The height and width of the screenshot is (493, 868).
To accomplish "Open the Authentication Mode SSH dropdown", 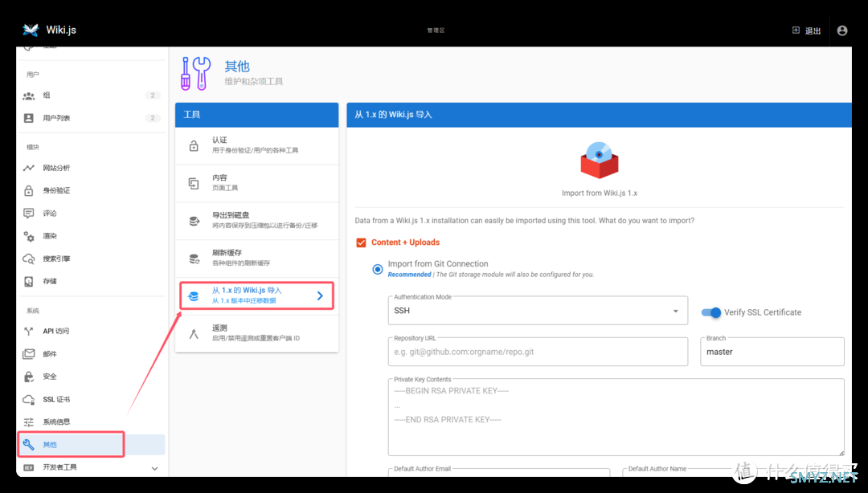I will (x=538, y=311).
